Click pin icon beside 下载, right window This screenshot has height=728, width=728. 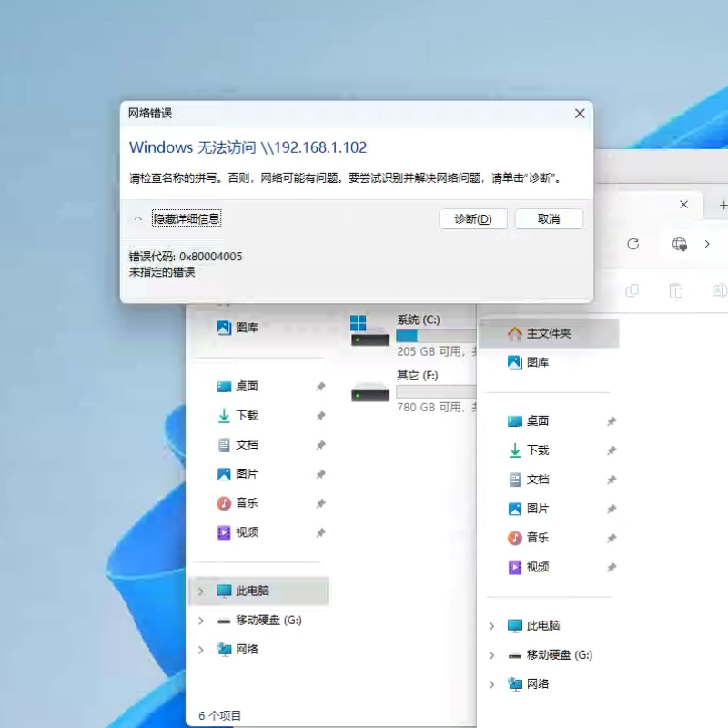coord(612,450)
